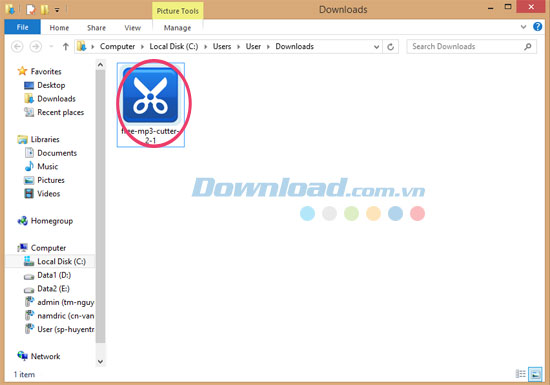
Task: Open the Customize Quick Access Toolbar dropdown
Action: 57,10
